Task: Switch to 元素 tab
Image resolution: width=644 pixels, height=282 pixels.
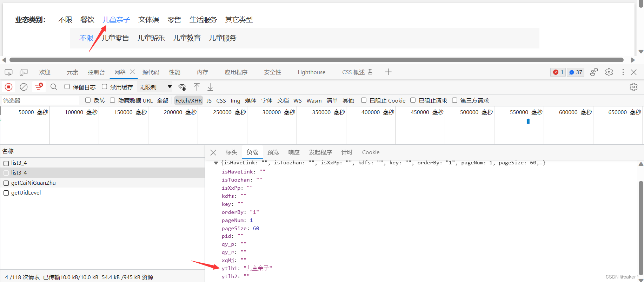Action: 73,72
